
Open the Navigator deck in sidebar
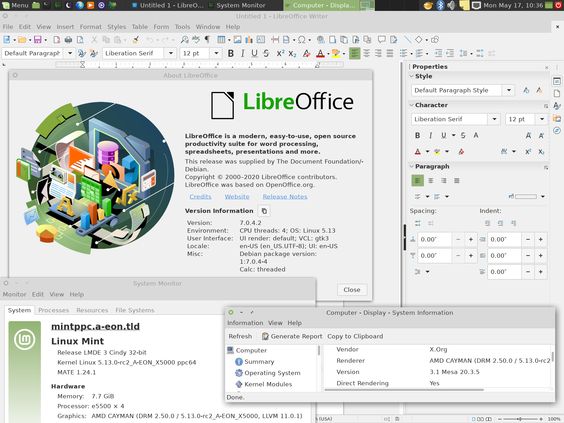pyautogui.click(x=557, y=130)
